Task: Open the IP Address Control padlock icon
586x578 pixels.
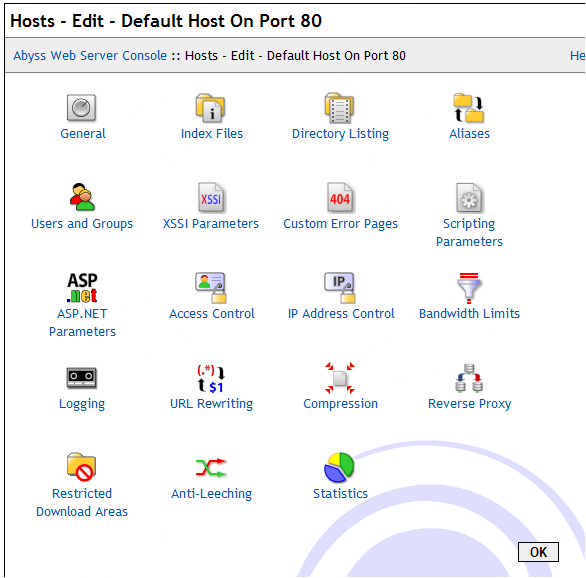Action: 340,288
